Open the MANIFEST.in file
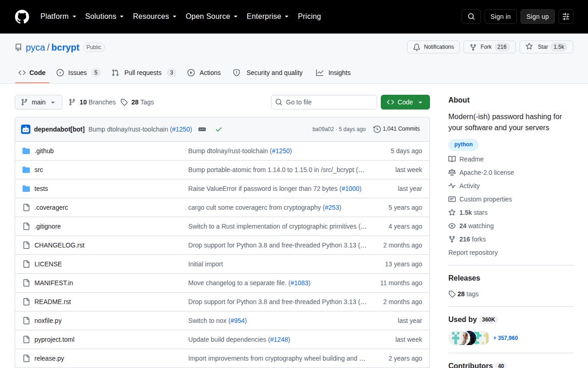 pos(54,283)
